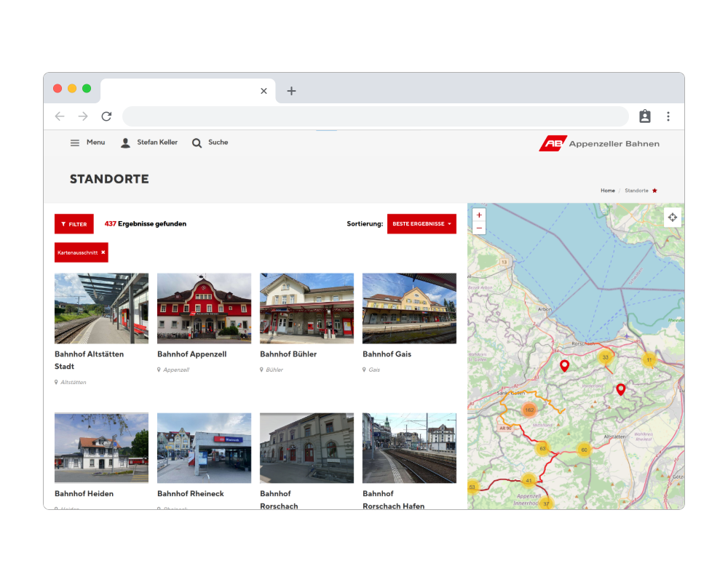The width and height of the screenshot is (728, 582).
Task: Reload the page in browser
Action: tap(106, 116)
